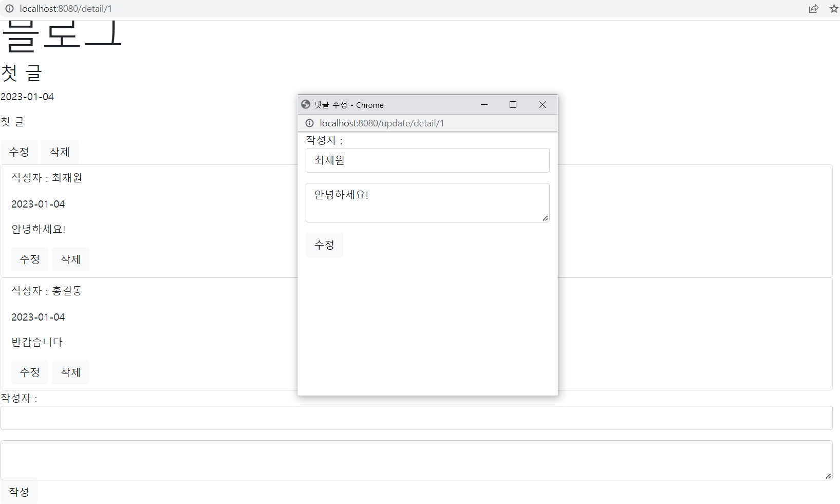This screenshot has height=504, width=840.
Task: Minimize the 댓글 수정 popup window
Action: [x=484, y=104]
